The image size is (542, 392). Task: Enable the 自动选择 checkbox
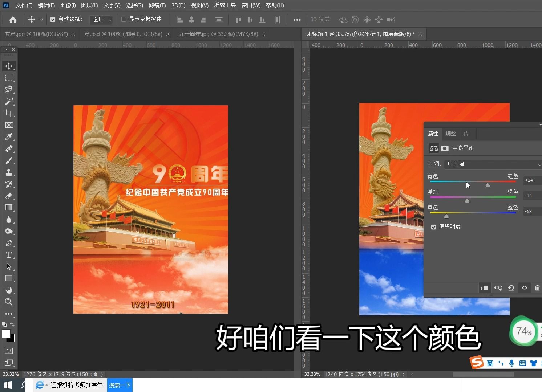tap(53, 19)
